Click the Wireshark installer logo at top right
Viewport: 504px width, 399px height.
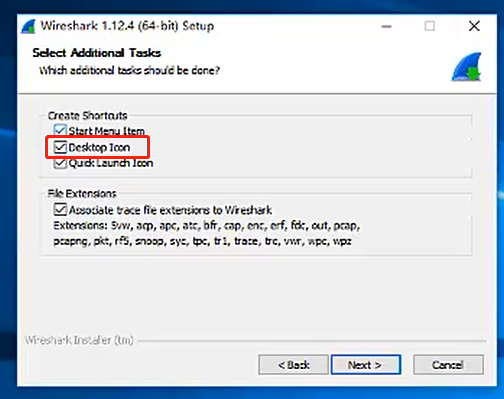coord(467,67)
